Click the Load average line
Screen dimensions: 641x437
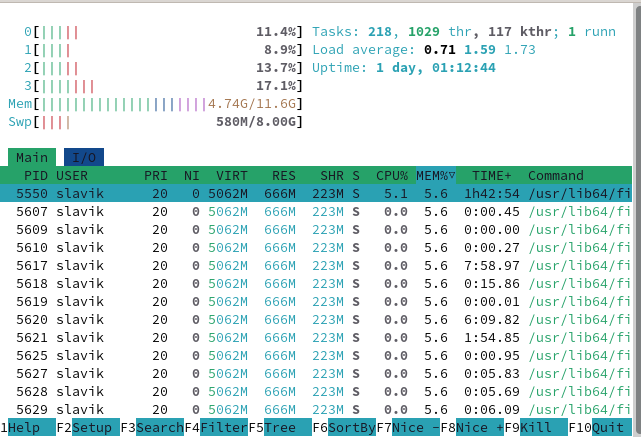click(424, 49)
